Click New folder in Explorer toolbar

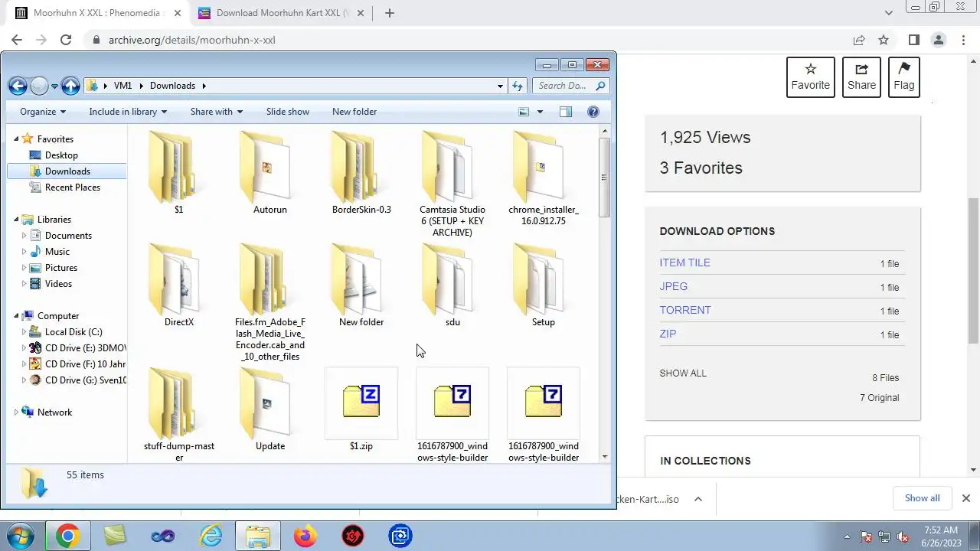pos(354,112)
